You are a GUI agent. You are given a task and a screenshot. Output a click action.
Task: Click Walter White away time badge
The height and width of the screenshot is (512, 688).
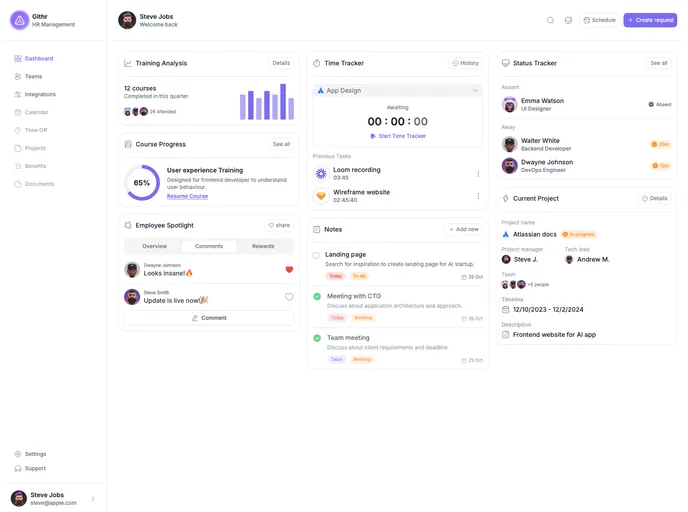click(660, 144)
